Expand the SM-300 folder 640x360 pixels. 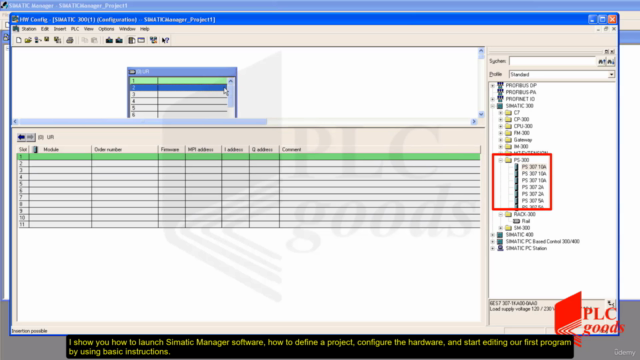(501, 228)
